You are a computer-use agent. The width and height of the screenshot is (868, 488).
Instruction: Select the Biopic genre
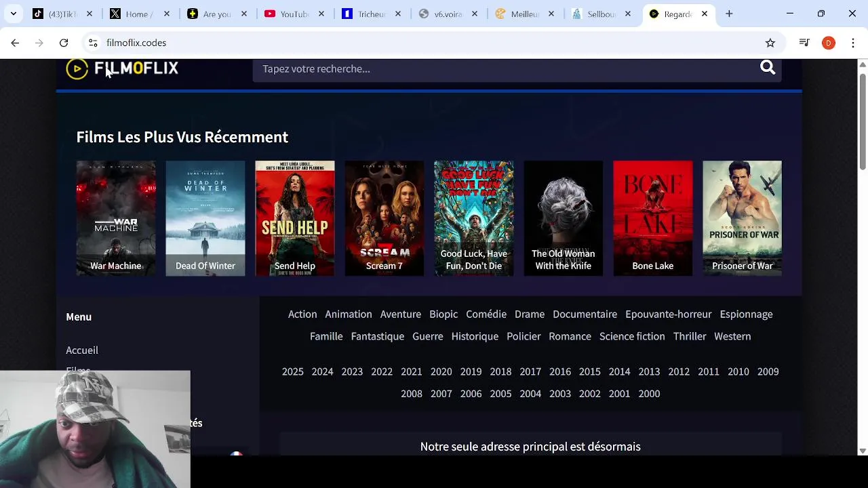[x=443, y=314]
